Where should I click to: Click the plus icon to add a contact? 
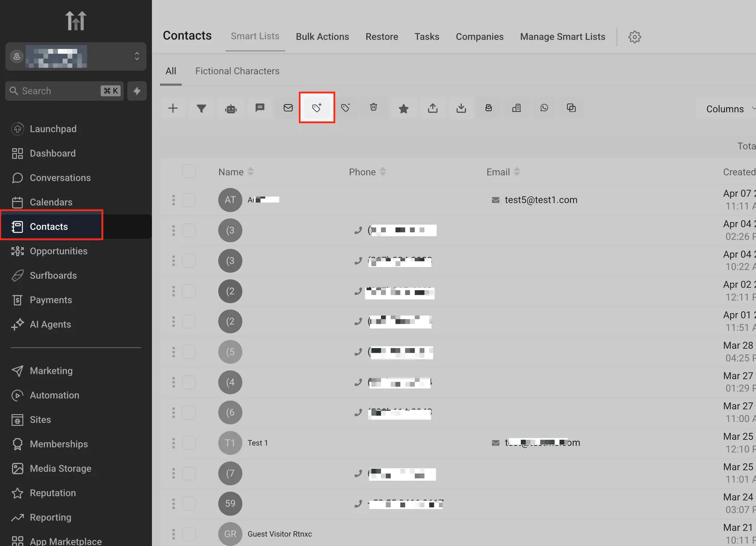pos(173,108)
